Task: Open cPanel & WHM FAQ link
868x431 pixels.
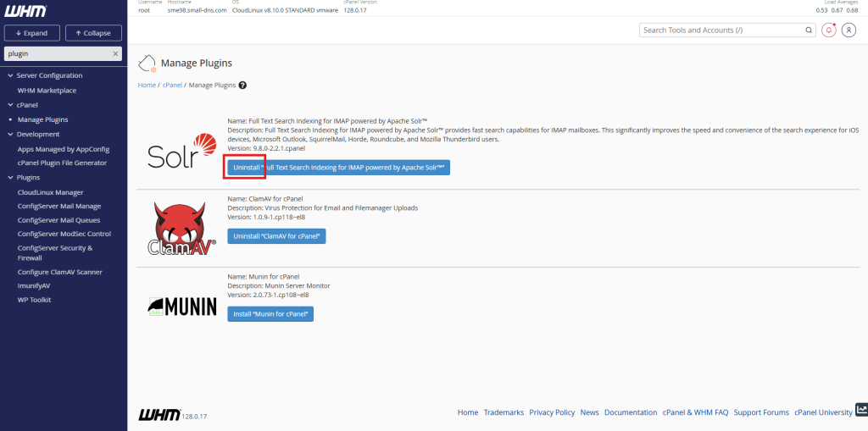Action: 695,412
